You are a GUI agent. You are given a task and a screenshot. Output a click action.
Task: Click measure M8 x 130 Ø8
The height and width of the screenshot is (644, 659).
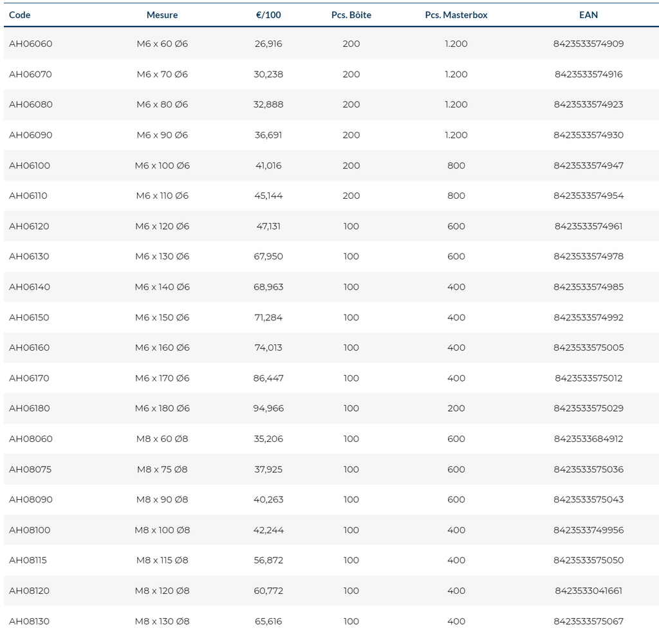coord(162,621)
